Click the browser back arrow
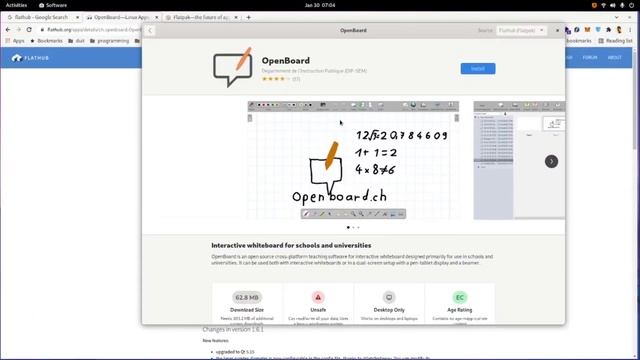640x360 pixels. pyautogui.click(x=8, y=30)
